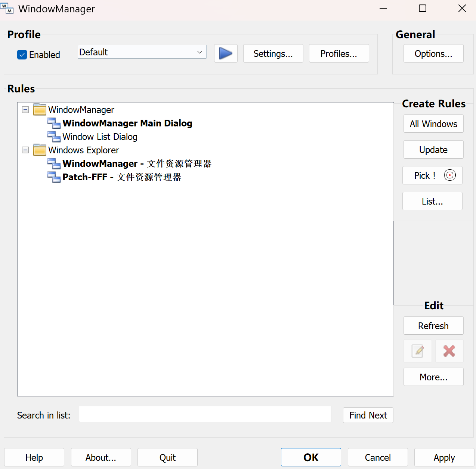
Task: Close the WindowManager window
Action: coord(462,8)
